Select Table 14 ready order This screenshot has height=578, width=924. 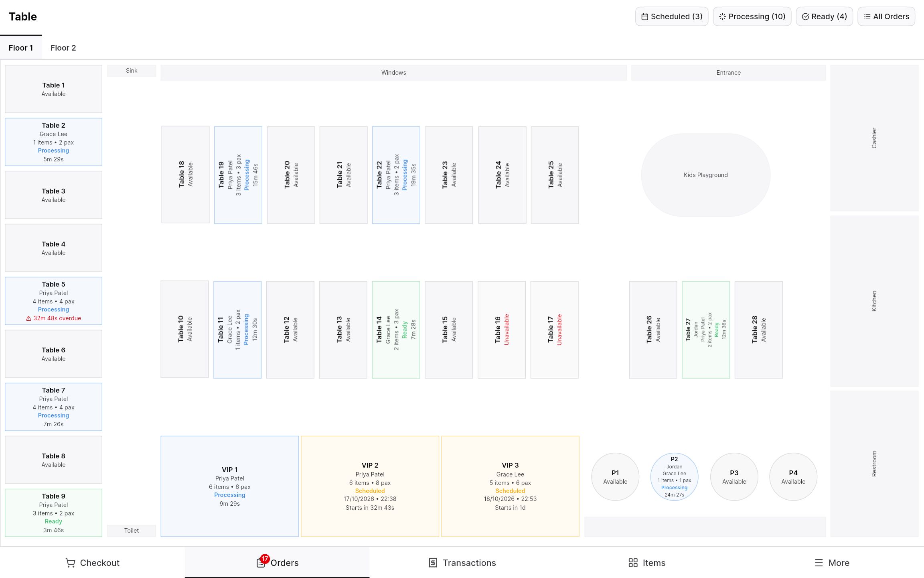click(396, 330)
